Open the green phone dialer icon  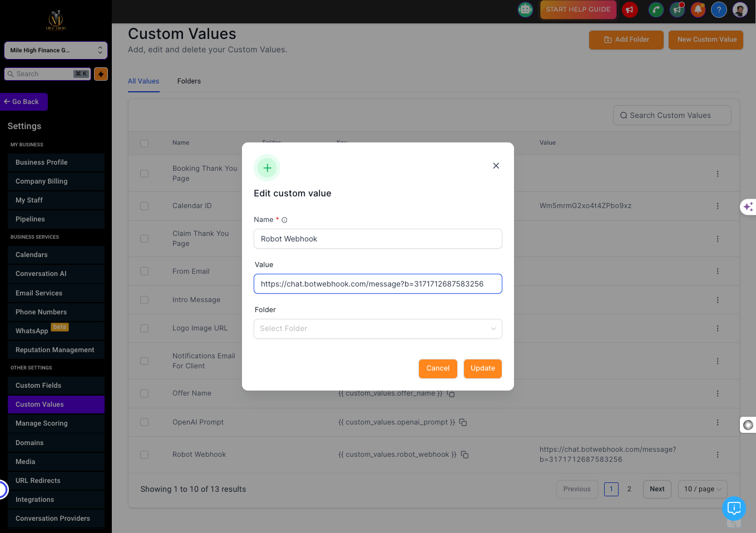tap(656, 9)
